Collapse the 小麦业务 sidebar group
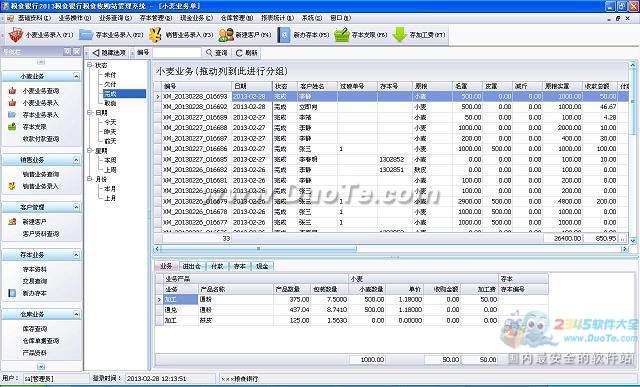 pos(76,76)
